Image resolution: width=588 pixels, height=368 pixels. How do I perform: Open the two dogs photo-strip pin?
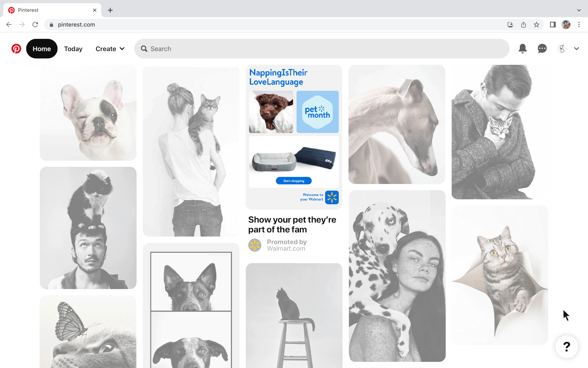pyautogui.click(x=191, y=305)
